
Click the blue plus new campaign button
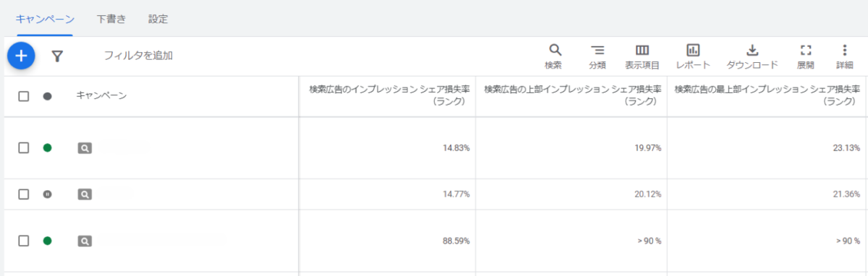coord(21,56)
